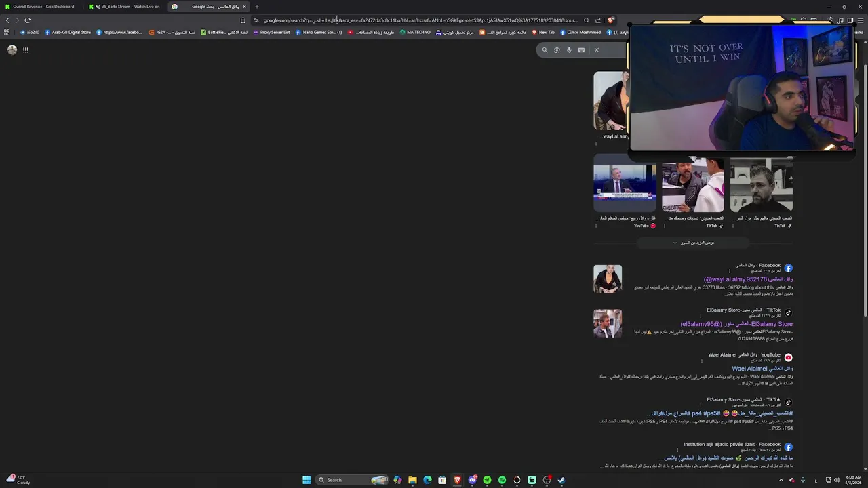Viewport: 868px width, 488px height.
Task: Go back in the browser
Action: (7, 20)
